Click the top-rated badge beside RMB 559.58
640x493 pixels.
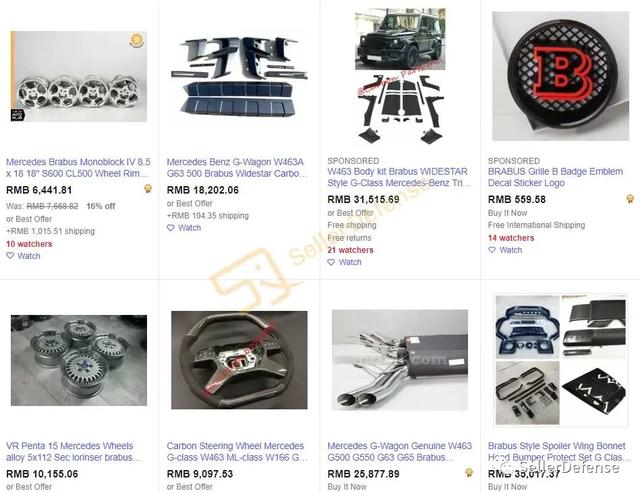coord(630,199)
